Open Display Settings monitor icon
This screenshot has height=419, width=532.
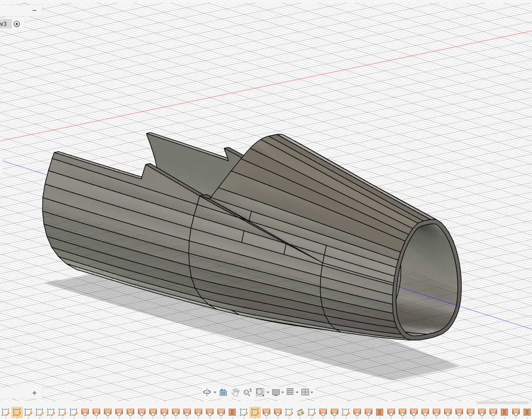(276, 393)
